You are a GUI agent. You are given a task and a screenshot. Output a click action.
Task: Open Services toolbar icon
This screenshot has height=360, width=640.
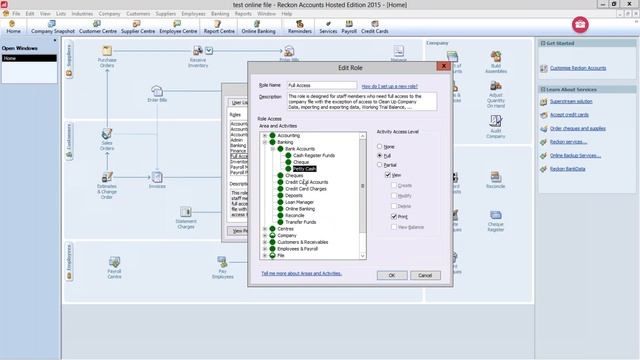click(328, 27)
